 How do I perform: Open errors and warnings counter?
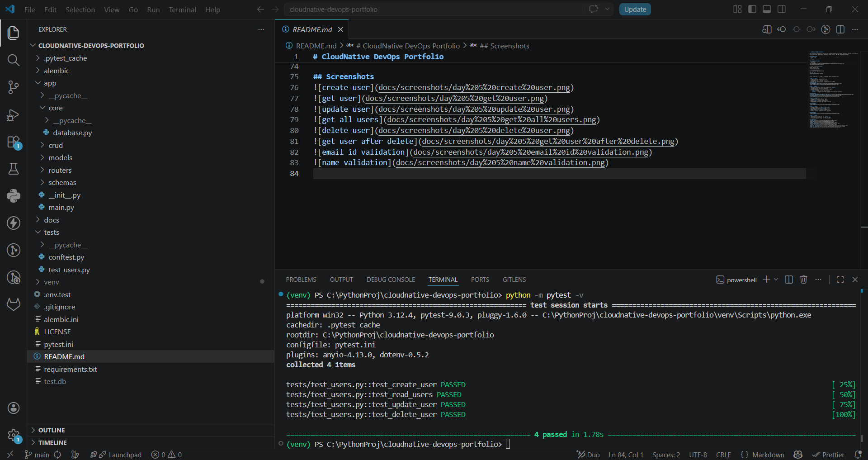[x=166, y=455]
